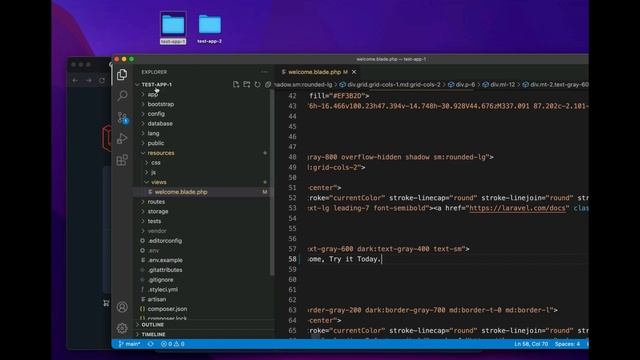Expand the app folder

[x=203, y=94]
